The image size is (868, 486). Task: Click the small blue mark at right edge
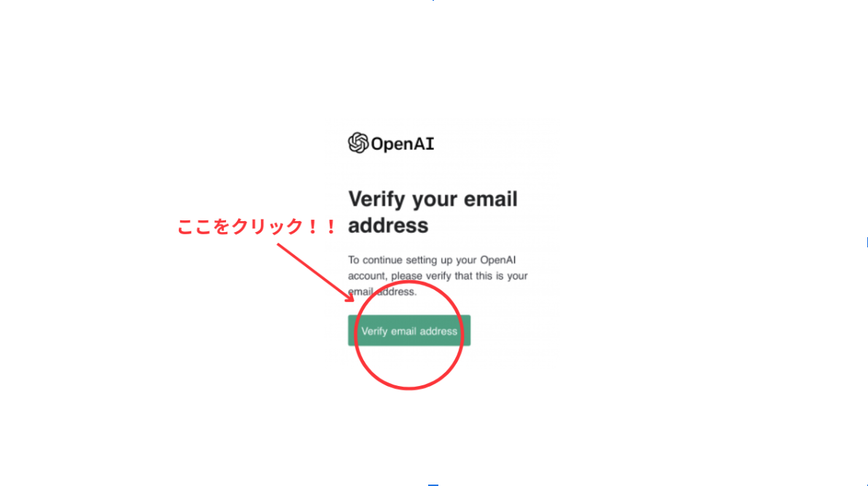point(867,242)
